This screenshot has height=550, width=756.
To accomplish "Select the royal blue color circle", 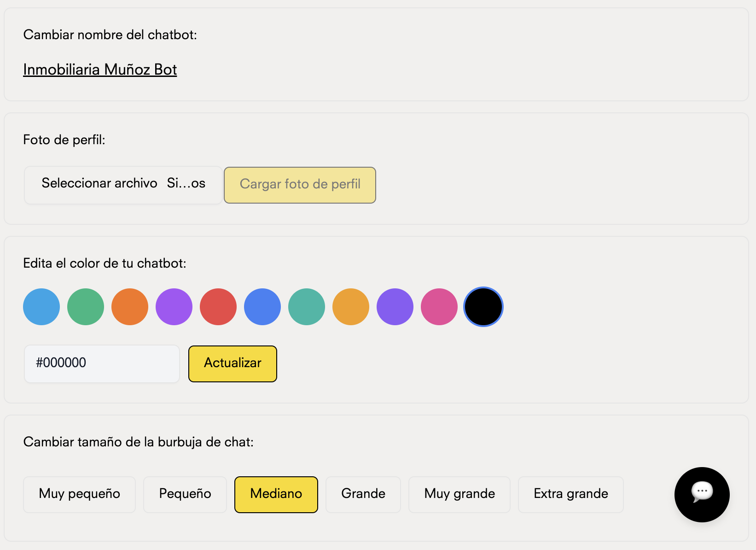I will point(262,306).
